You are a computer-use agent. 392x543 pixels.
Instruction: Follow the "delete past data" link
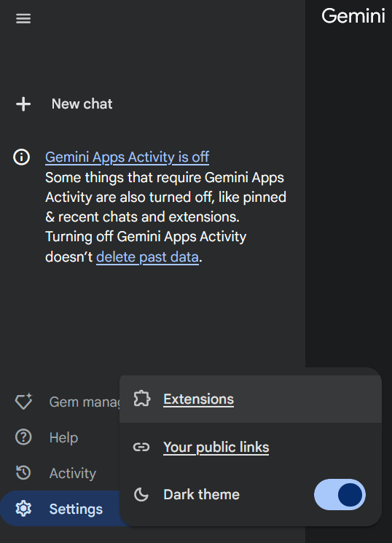point(147,257)
